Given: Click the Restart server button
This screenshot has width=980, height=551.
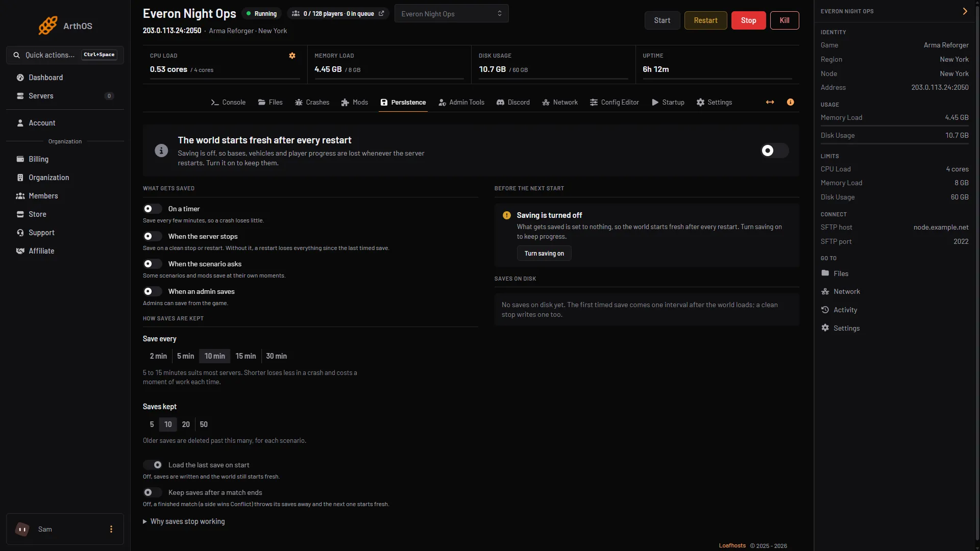Looking at the screenshot, I should 705,20.
